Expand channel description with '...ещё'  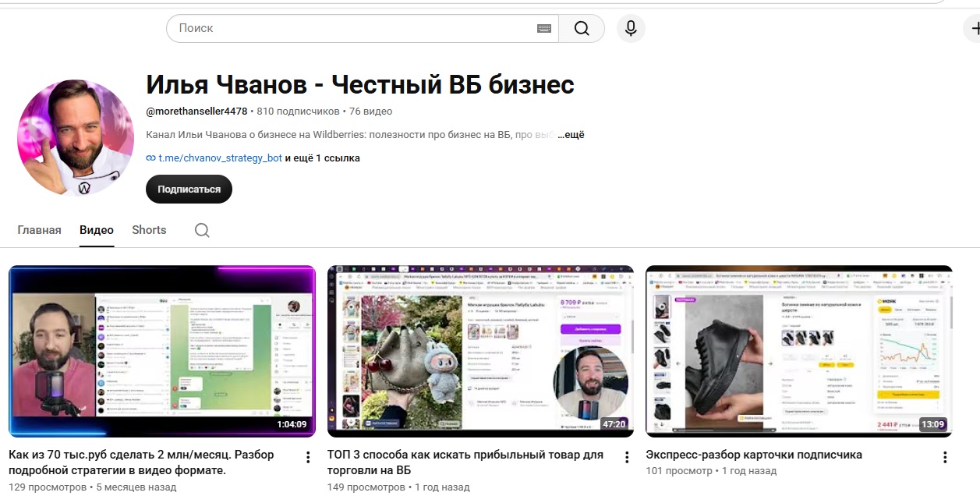click(571, 135)
